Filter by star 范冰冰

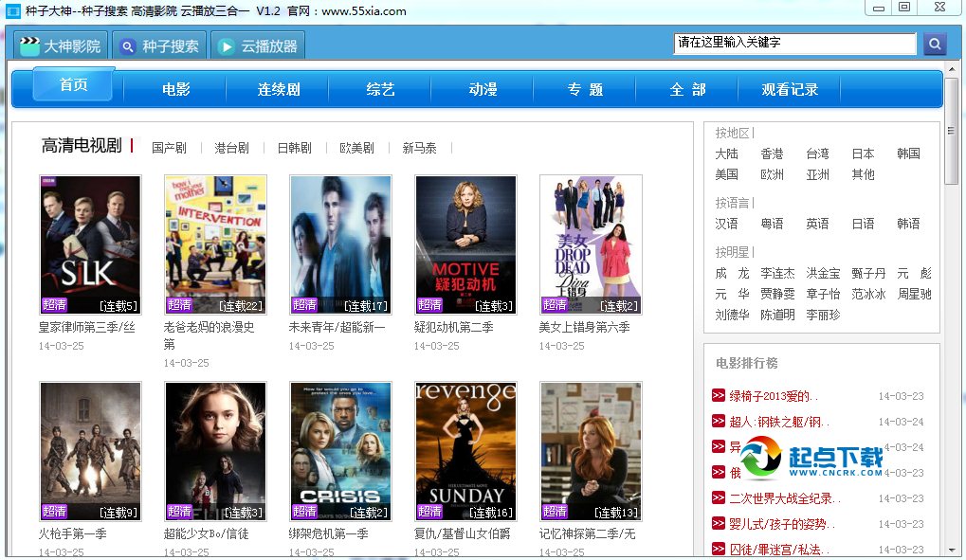point(868,294)
